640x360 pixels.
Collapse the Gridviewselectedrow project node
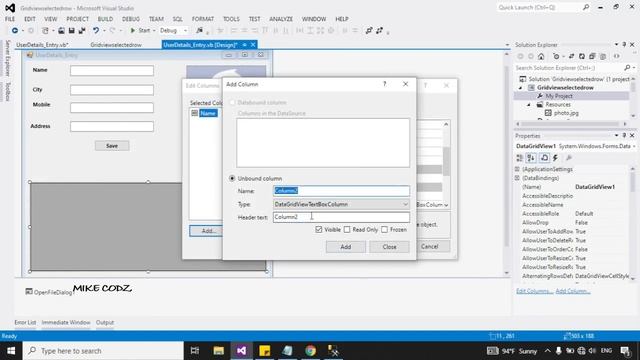[520, 88]
